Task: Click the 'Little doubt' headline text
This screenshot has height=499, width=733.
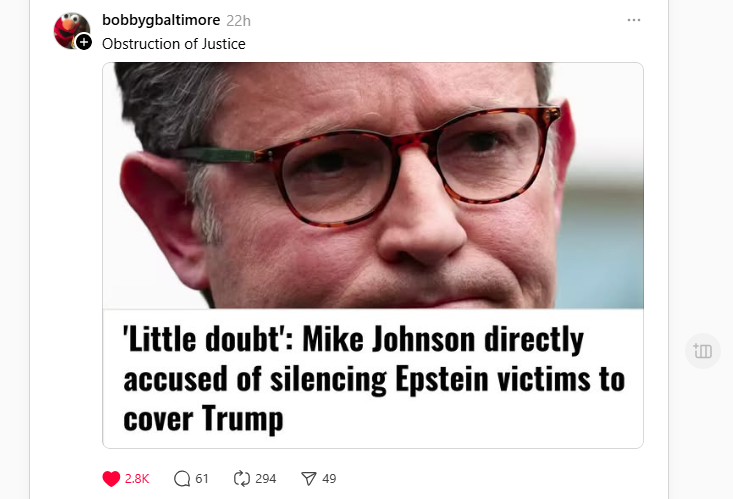Action: pyautogui.click(x=373, y=379)
